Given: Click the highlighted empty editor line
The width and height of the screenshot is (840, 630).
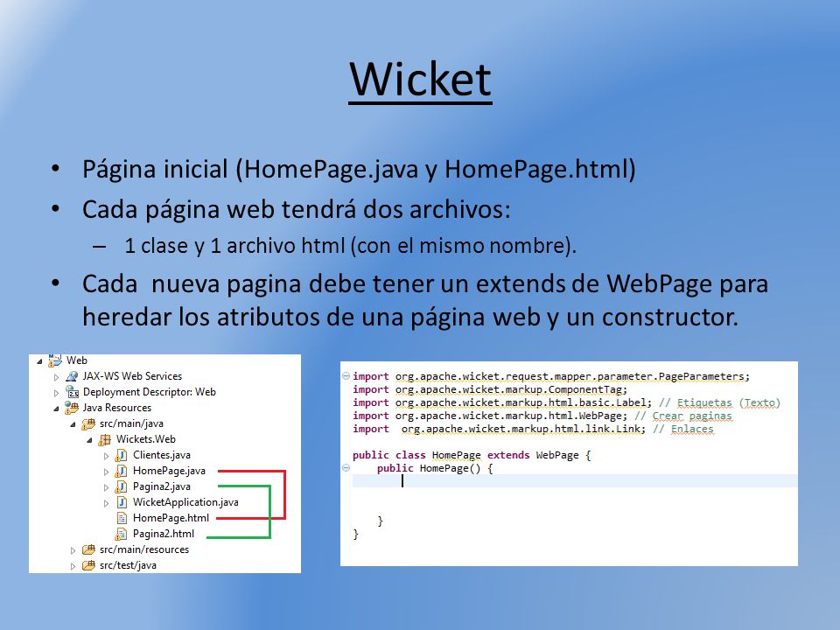Looking at the screenshot, I should [x=575, y=481].
